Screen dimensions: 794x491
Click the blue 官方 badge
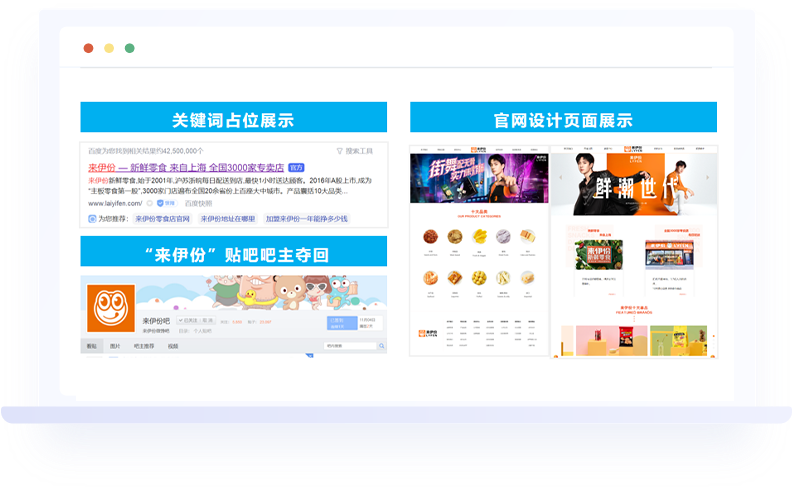pyautogui.click(x=296, y=168)
